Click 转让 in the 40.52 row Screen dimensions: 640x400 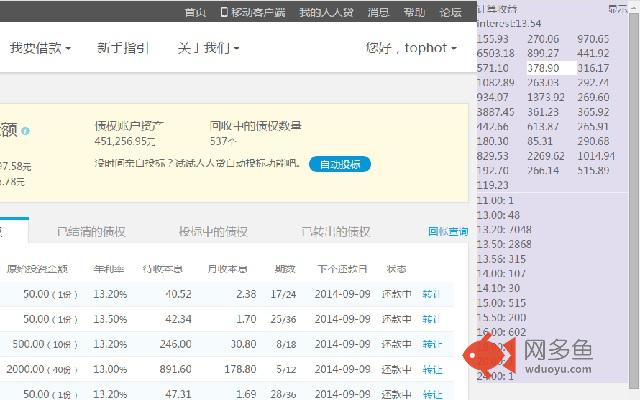pos(431,294)
